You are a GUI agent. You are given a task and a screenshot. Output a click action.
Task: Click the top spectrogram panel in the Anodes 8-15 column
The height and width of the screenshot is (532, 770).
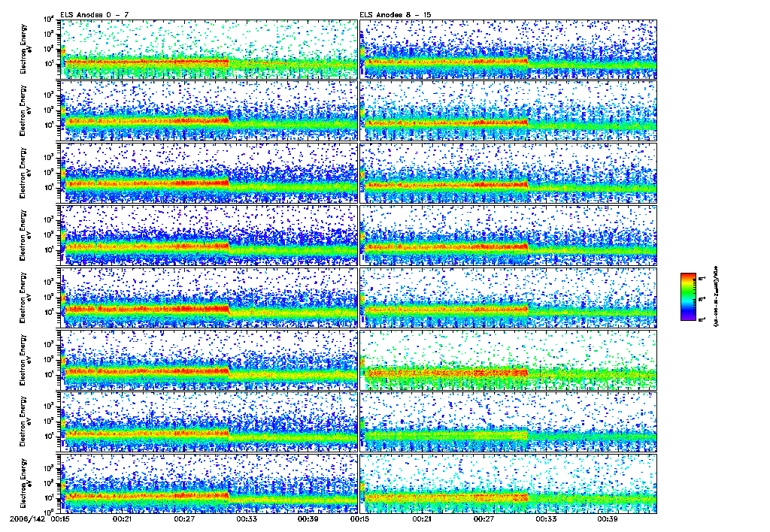click(x=508, y=49)
